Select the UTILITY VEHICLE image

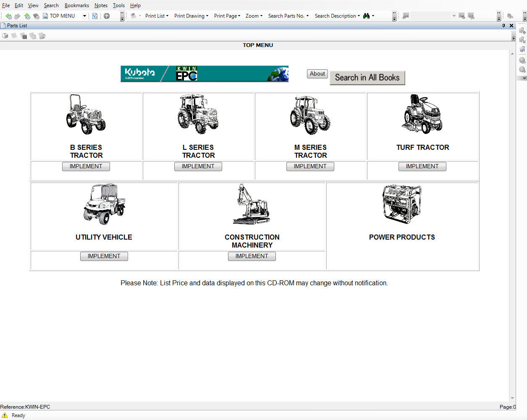coord(104,204)
